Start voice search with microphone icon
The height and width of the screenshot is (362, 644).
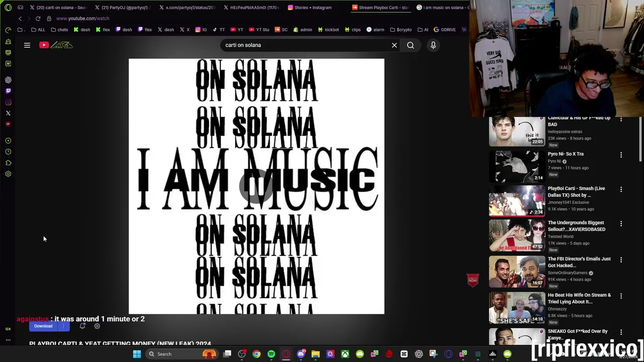point(433,45)
